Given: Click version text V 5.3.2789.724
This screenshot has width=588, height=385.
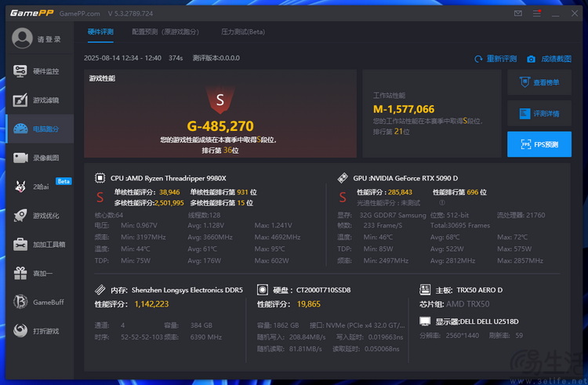Looking at the screenshot, I should (x=130, y=13).
